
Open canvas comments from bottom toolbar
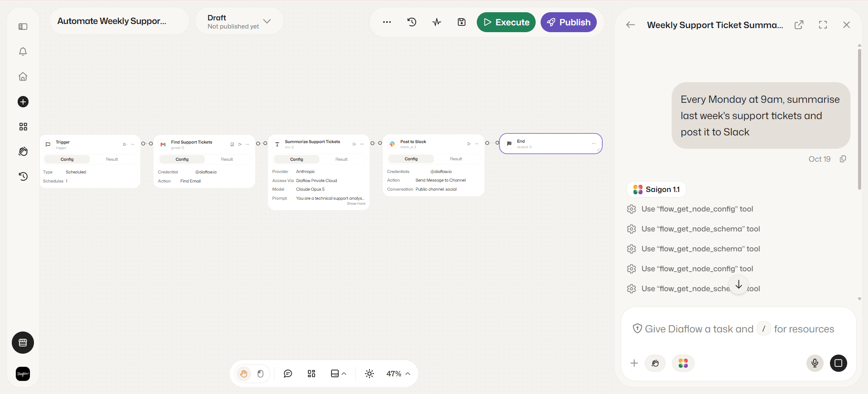(288, 374)
